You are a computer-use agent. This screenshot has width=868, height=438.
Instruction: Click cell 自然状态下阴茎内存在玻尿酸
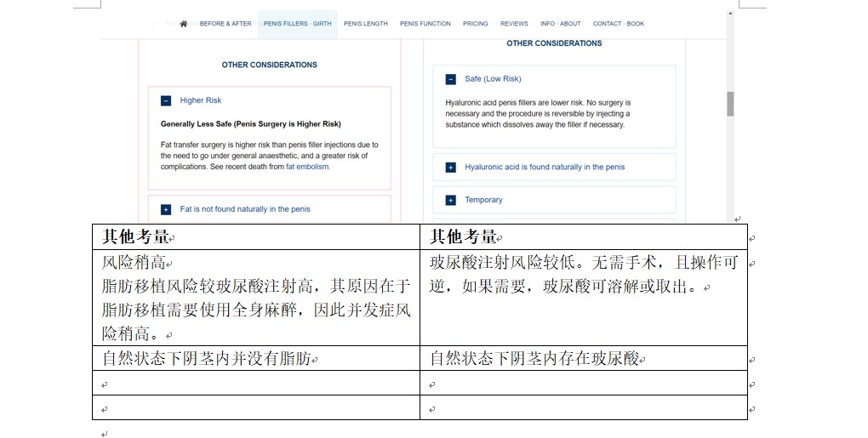pyautogui.click(x=584, y=358)
